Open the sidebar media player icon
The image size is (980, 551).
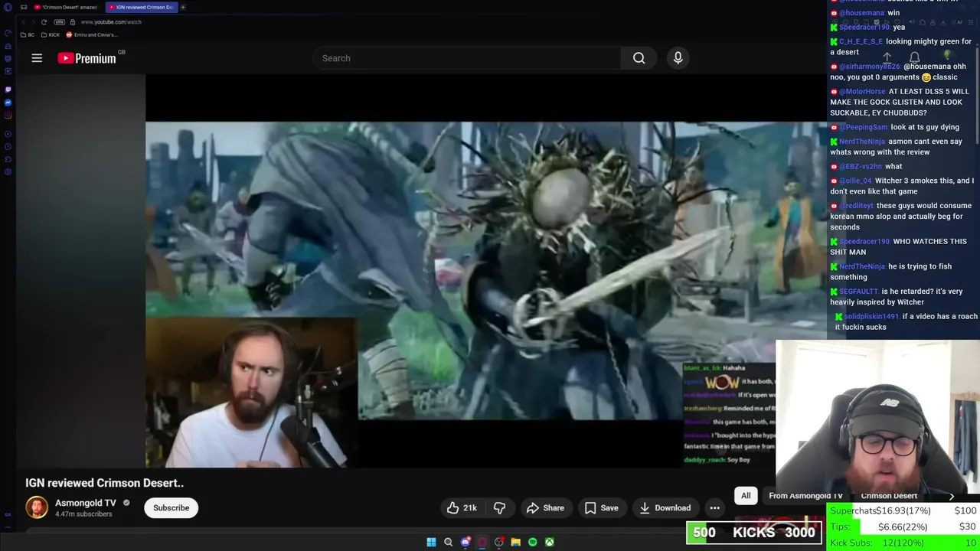(8, 134)
